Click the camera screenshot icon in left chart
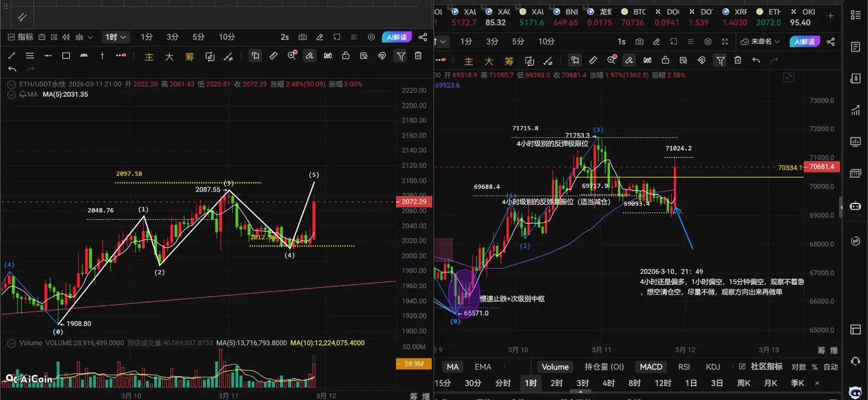Viewport: 868px width, 400px height. tap(302, 37)
